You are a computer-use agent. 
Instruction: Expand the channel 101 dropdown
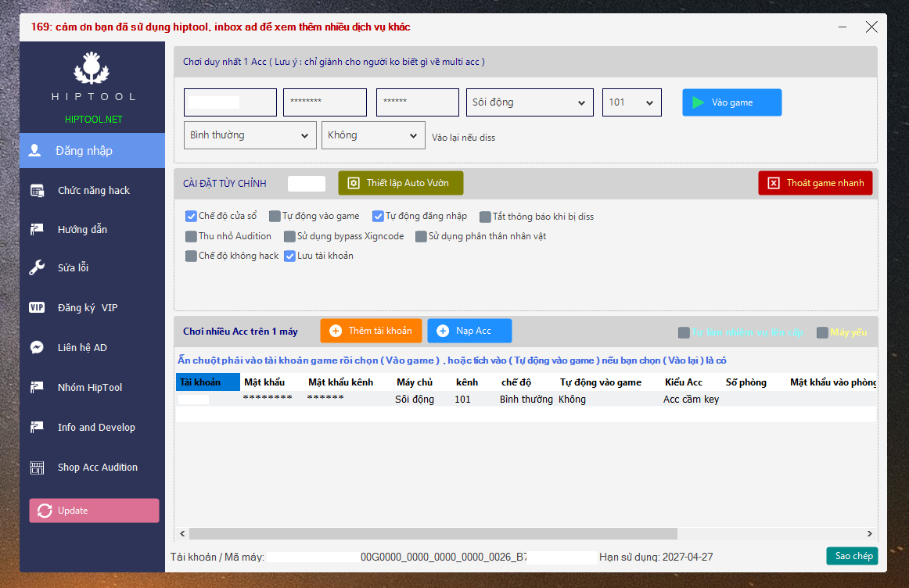click(x=631, y=102)
